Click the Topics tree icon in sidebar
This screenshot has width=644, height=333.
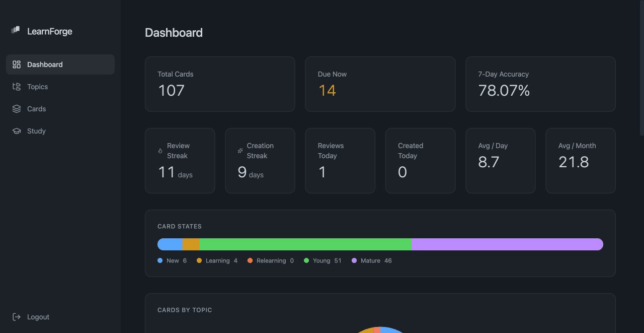[x=16, y=87]
